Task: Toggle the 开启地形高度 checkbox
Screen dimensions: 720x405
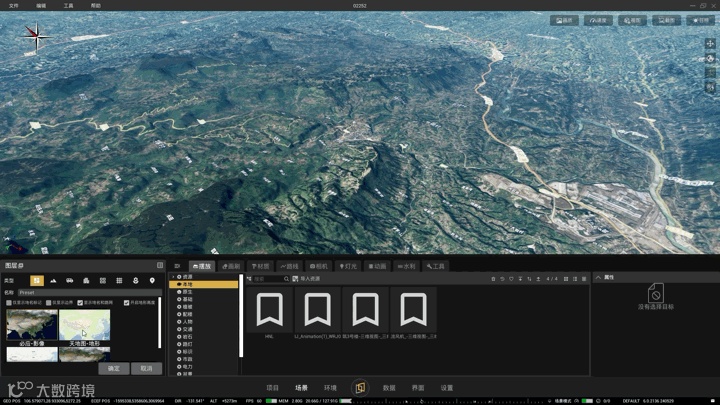Action: click(x=126, y=303)
